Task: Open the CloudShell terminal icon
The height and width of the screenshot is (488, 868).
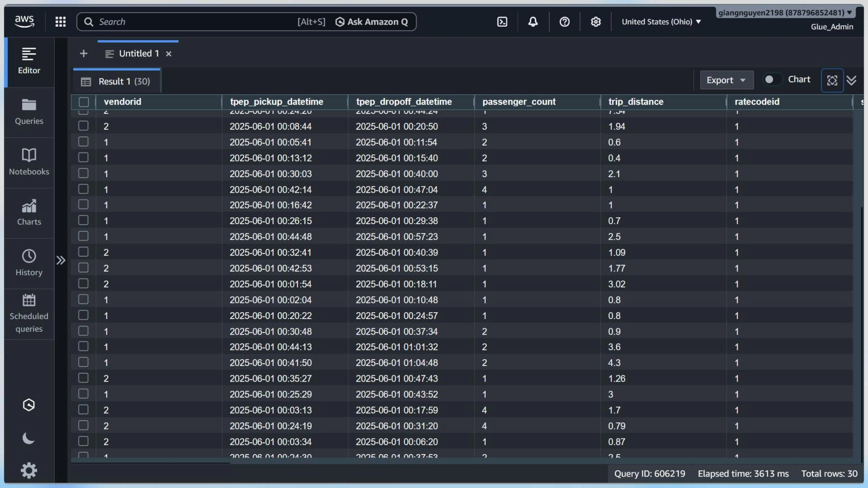Action: coord(502,22)
